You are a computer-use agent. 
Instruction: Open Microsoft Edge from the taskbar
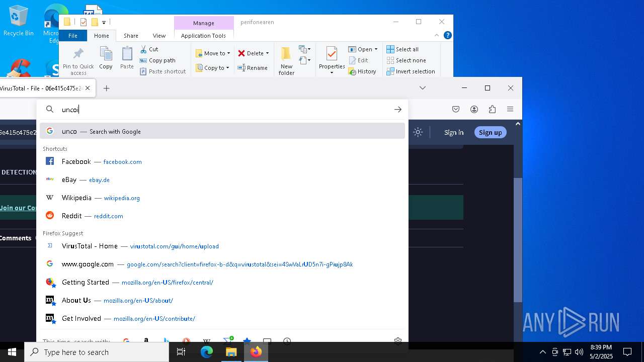(x=207, y=352)
